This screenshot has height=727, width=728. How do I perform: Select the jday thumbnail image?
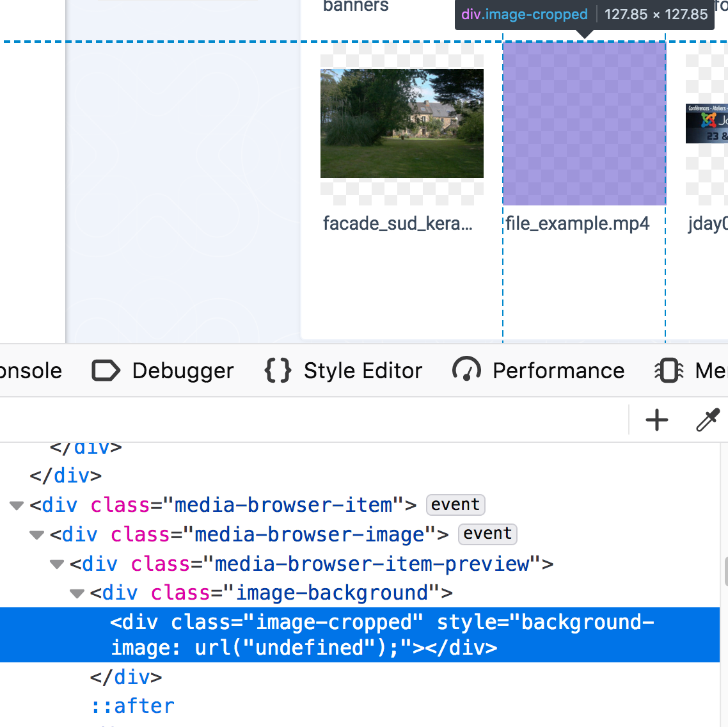(x=707, y=124)
